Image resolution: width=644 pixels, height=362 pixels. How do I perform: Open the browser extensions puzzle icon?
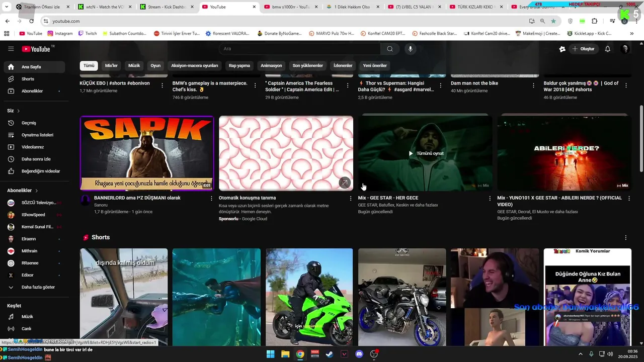point(594,21)
